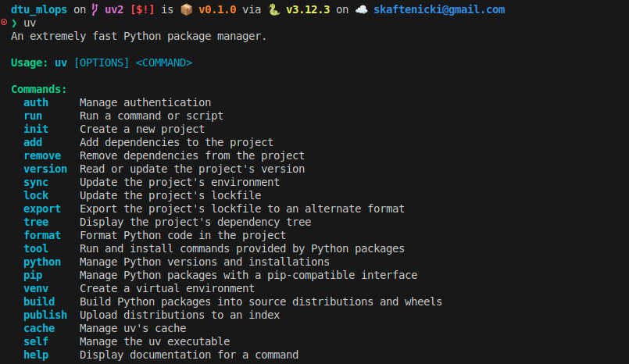Click the [OPTIONS] usage placeholder

102,62
